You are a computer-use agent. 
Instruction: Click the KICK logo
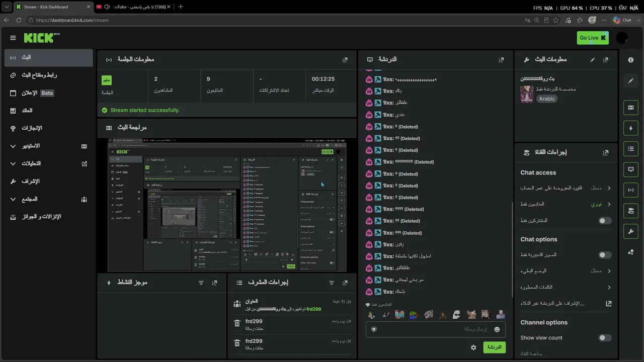coord(41,38)
